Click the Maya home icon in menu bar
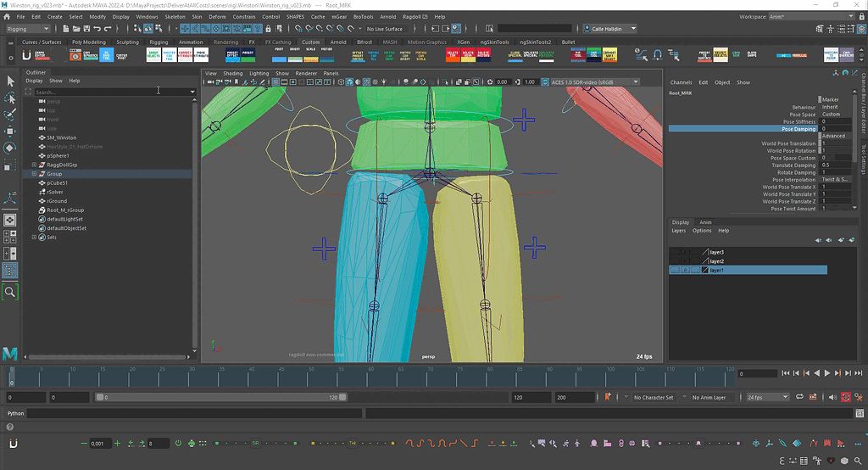The image size is (868, 470). pyautogui.click(x=7, y=17)
